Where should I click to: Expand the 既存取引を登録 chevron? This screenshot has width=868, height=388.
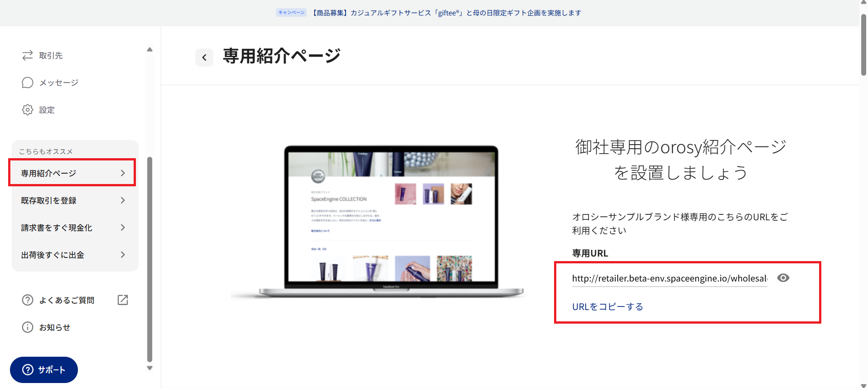point(123,200)
